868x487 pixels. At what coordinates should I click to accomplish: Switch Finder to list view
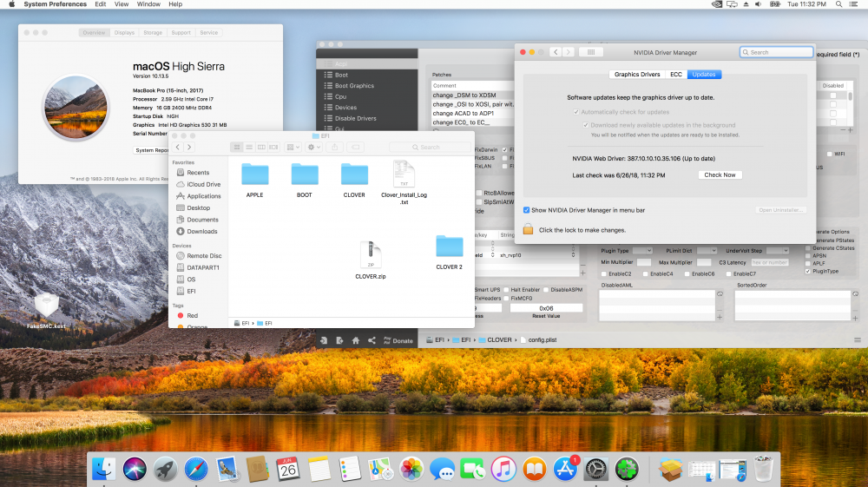(249, 148)
